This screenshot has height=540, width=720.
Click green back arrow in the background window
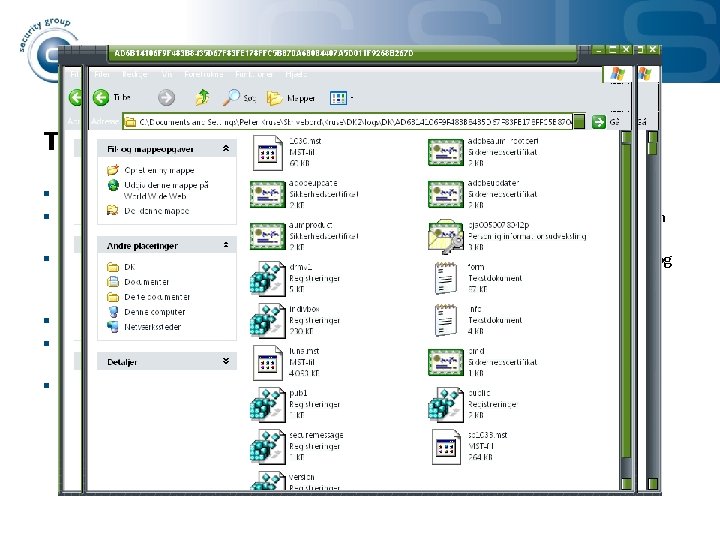(x=75, y=97)
